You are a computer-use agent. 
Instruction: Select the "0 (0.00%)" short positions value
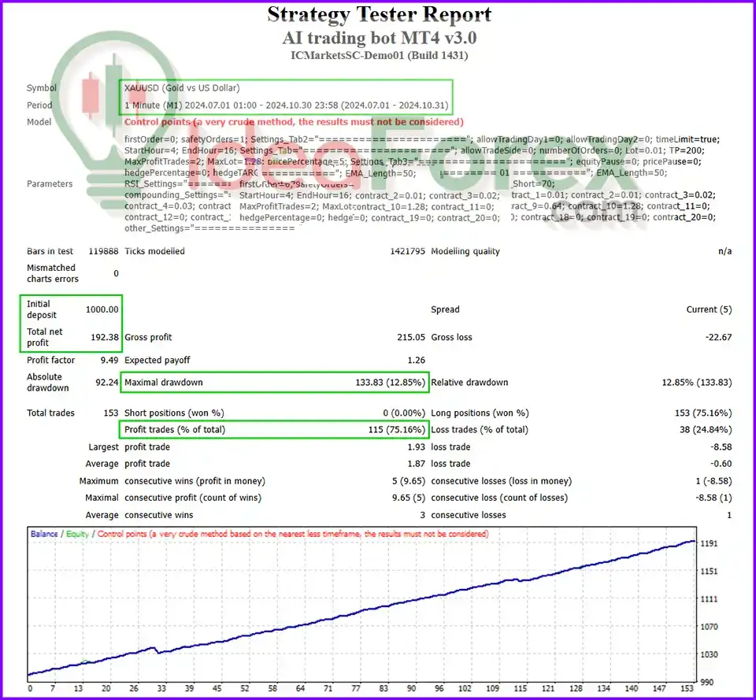click(404, 413)
